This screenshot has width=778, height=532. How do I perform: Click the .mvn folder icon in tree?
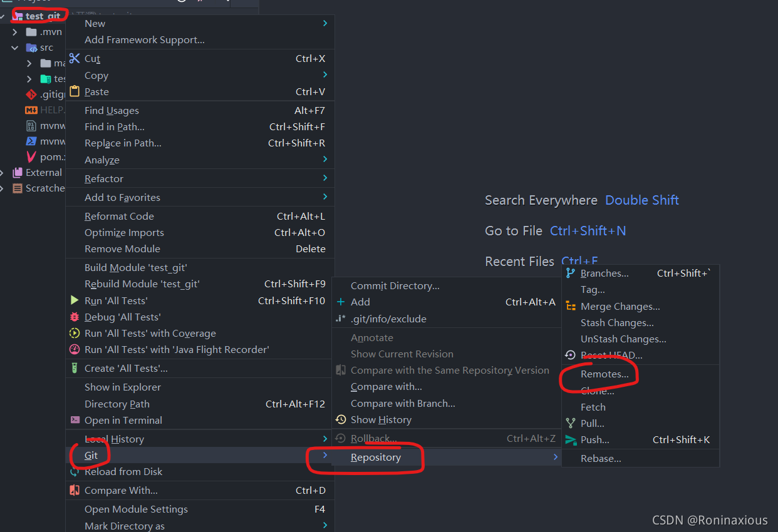[x=31, y=32]
